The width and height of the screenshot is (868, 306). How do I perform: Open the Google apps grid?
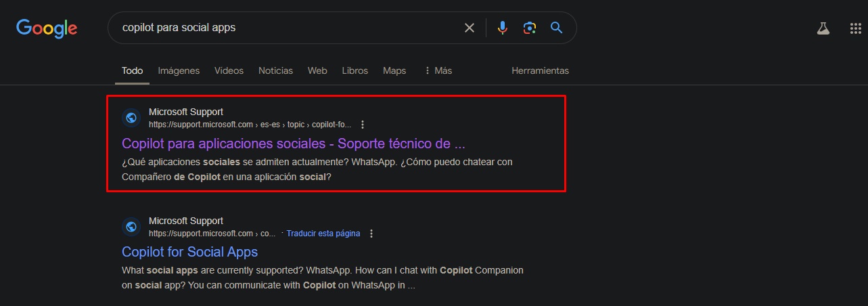[855, 28]
